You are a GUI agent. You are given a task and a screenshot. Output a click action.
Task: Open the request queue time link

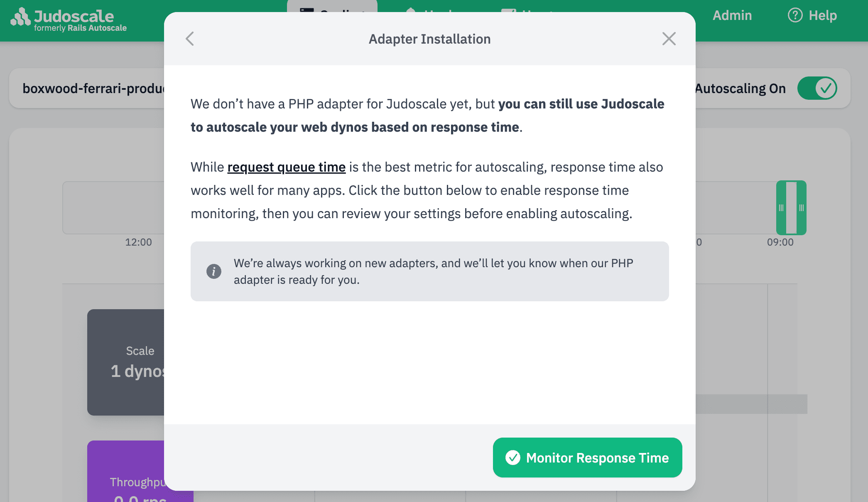tap(286, 167)
